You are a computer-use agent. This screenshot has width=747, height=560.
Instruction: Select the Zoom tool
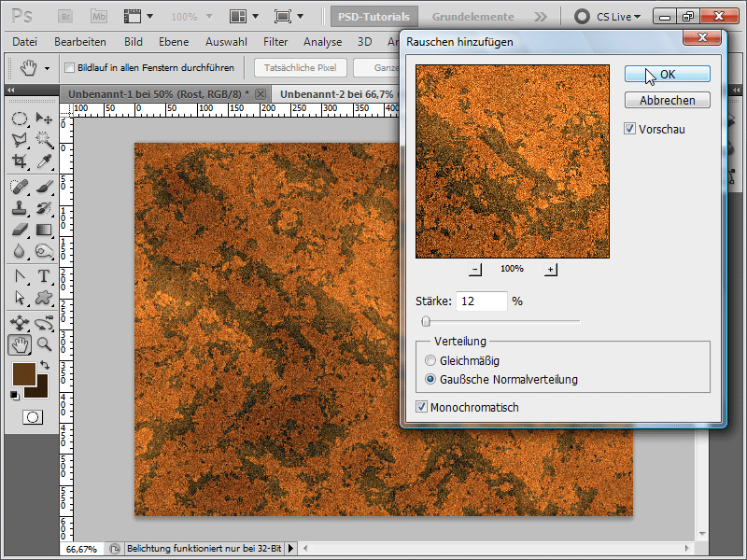pos(44,344)
